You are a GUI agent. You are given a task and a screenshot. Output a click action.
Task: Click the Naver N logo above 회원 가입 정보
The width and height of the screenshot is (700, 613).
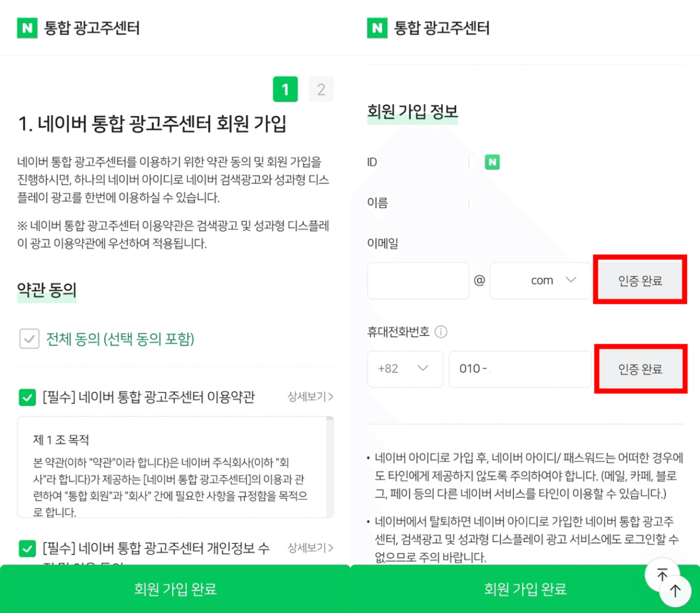point(377,28)
